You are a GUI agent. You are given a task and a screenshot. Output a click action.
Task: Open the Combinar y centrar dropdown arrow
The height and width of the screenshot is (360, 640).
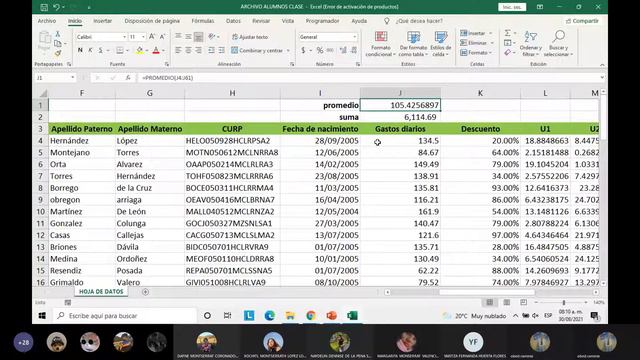(288, 51)
